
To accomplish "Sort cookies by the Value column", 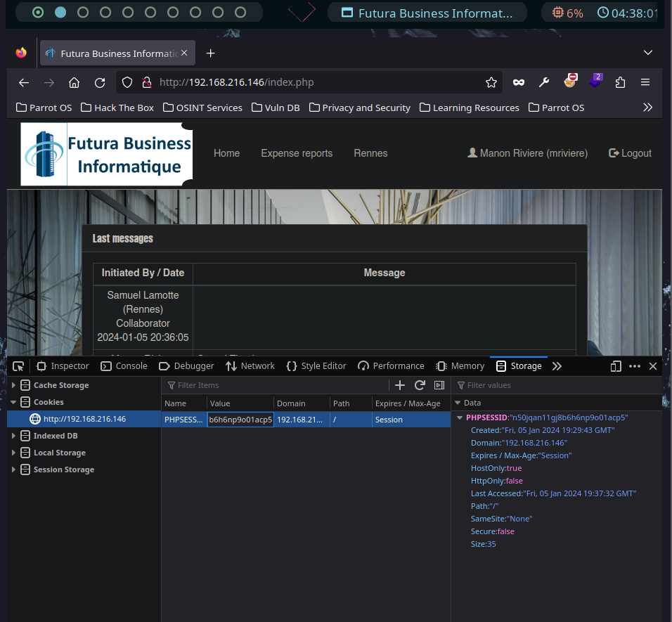I will 240,403.
